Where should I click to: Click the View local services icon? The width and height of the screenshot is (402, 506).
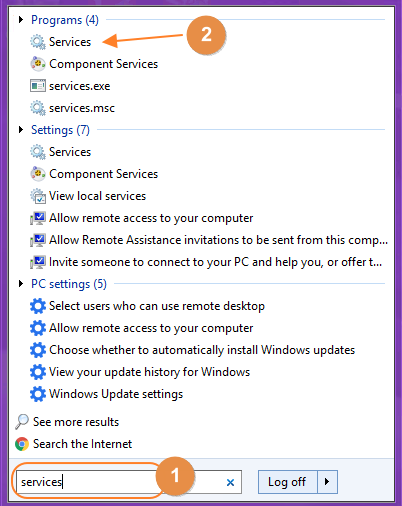(x=38, y=196)
